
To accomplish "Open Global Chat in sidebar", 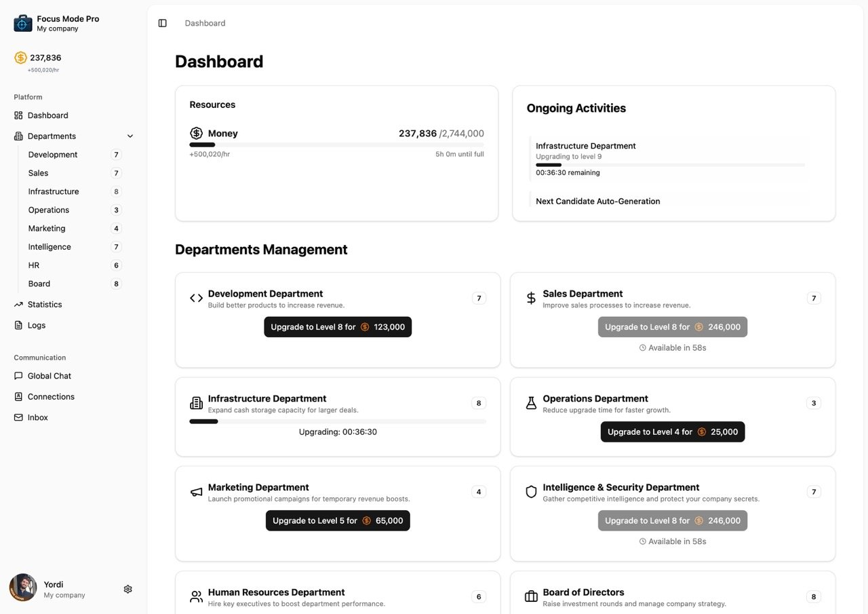I will (49, 376).
